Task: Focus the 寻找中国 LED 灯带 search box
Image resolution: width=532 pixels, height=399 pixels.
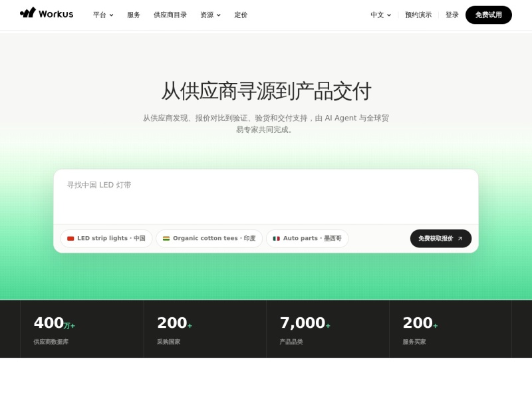Action: coord(266,197)
